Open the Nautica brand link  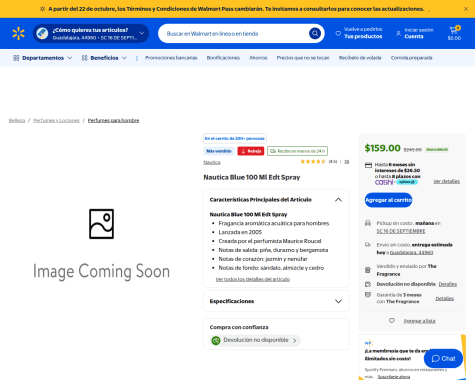point(212,162)
